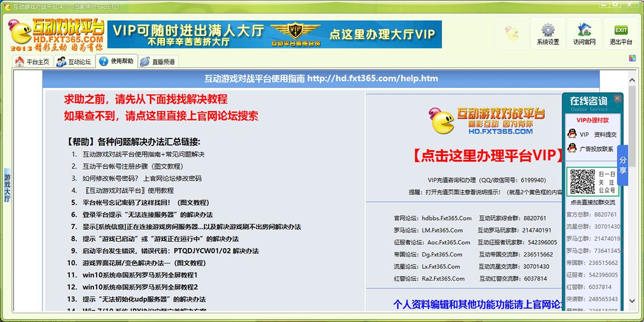
Task: Join 官方总群 8820761 in service panel
Action: tap(592, 215)
